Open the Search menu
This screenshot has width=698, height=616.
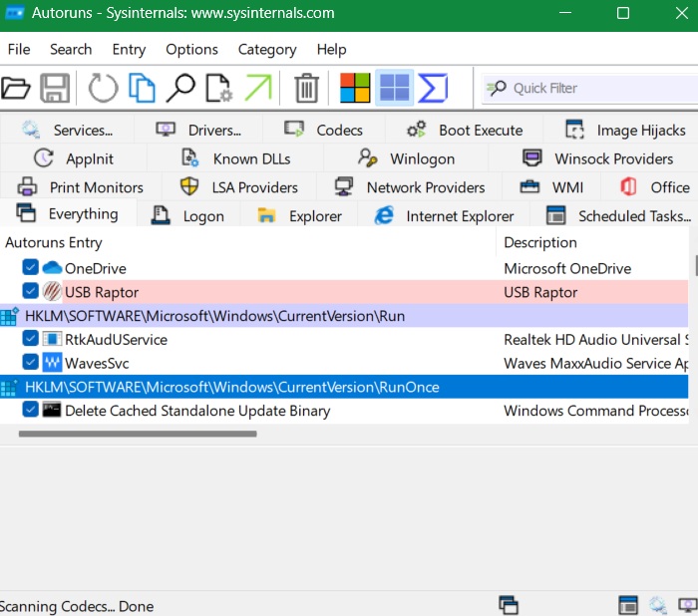pyautogui.click(x=71, y=49)
